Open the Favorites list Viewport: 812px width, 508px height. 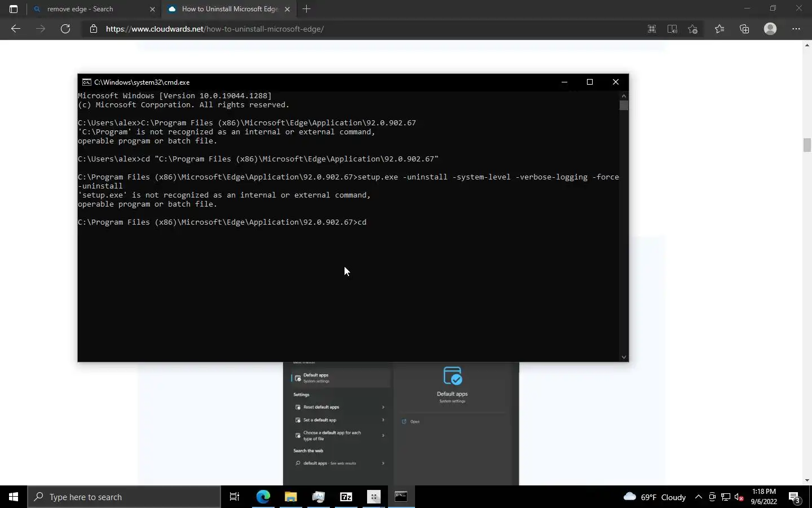720,29
